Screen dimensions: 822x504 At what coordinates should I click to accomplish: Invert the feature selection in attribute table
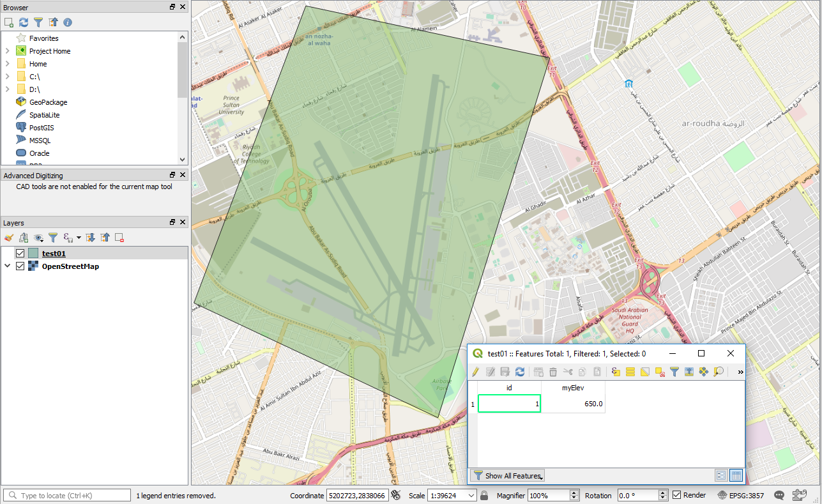pyautogui.click(x=645, y=371)
